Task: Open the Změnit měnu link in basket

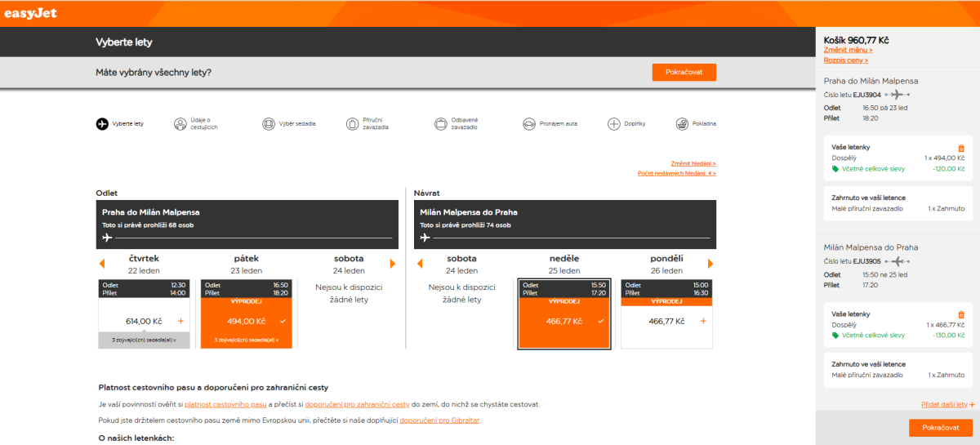Action: coord(848,51)
